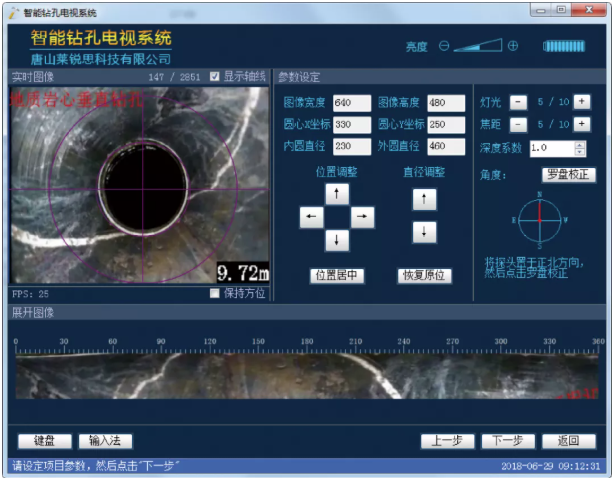The height and width of the screenshot is (483, 614).
Task: Click the 图像宽度 input field
Action: (x=352, y=103)
